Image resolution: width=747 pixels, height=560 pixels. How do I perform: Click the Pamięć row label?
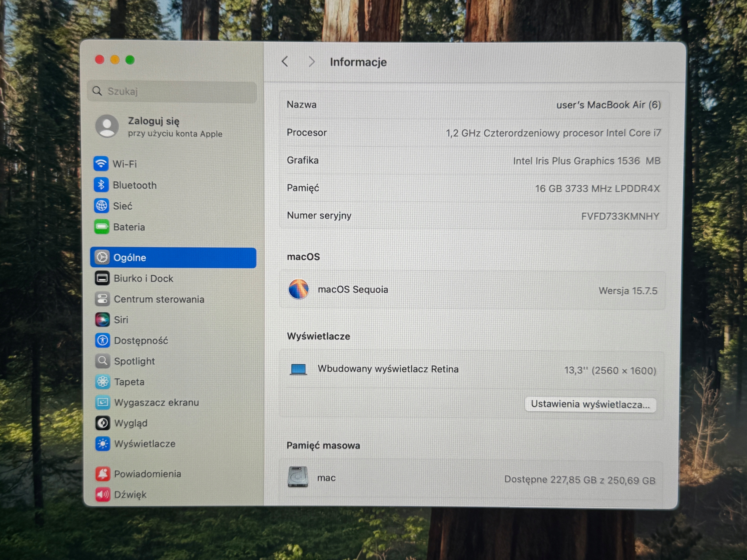(303, 188)
